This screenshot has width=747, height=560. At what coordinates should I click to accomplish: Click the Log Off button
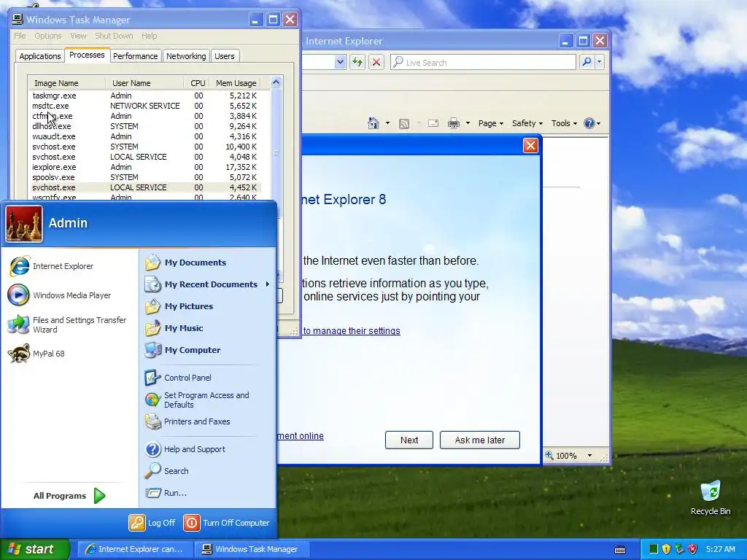point(152,523)
